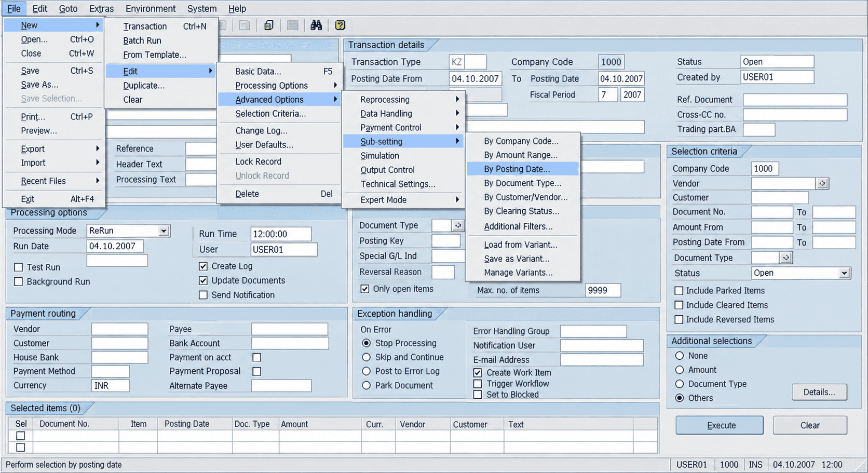Choose By Posting Date menu entry
The image size is (868, 473).
click(x=523, y=169)
